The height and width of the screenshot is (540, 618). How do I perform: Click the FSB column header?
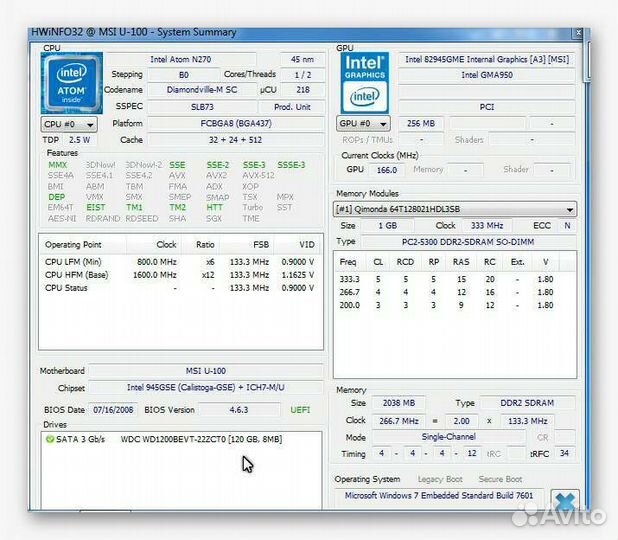pos(247,245)
